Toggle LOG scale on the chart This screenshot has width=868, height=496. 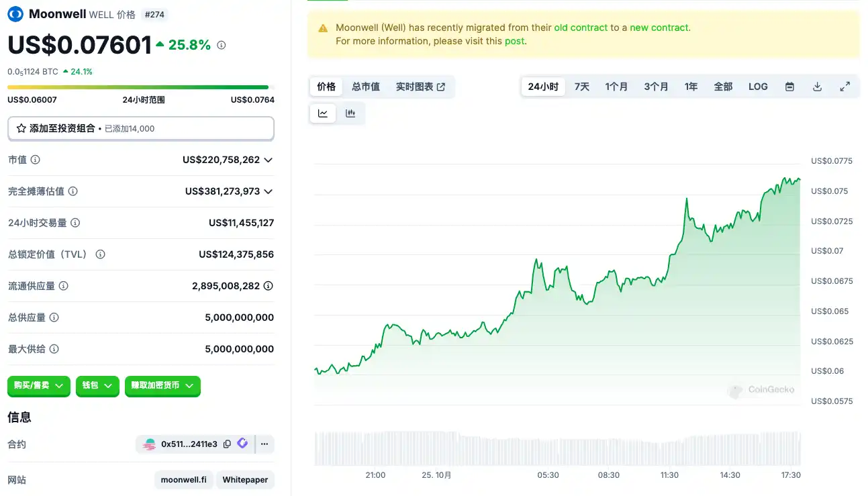pos(758,87)
